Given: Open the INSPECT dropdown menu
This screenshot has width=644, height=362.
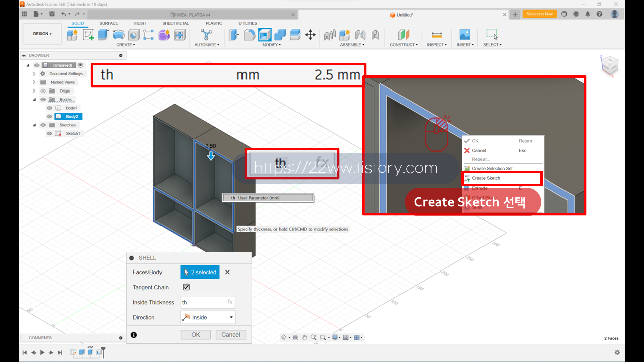Looking at the screenshot, I should coord(437,45).
